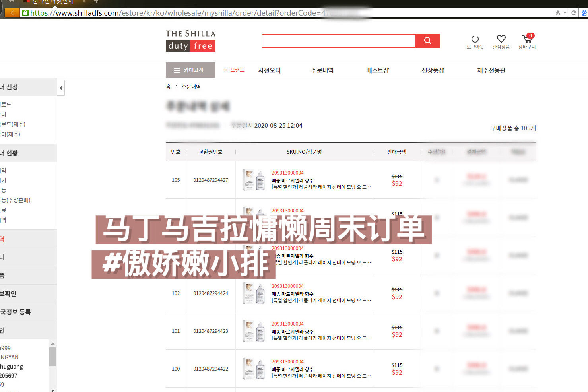Select the sidebar item ending in 능(수량분배)
Viewport: 588px width, 392px height.
[x=16, y=200]
